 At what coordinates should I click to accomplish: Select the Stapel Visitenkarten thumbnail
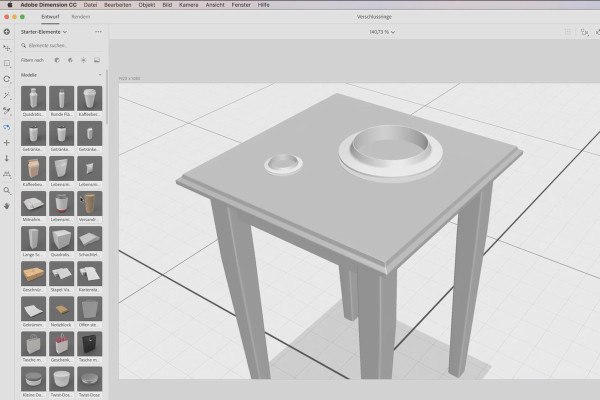[62, 274]
